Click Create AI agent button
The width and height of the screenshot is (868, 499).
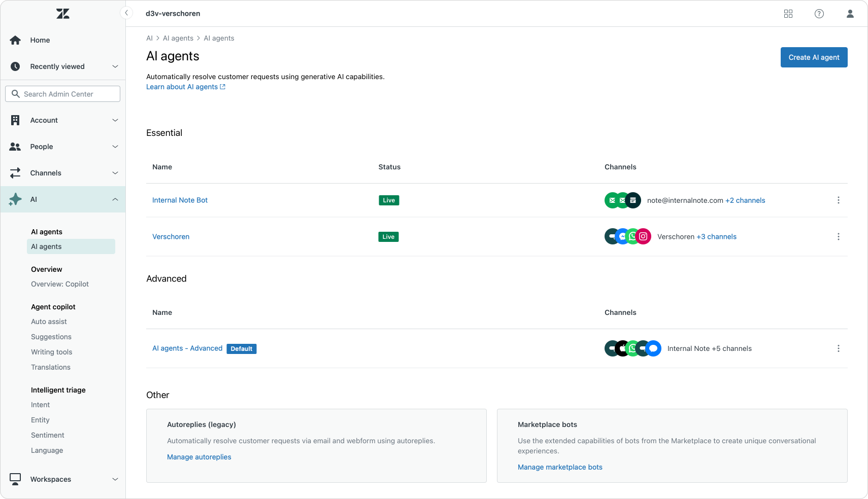pos(814,57)
